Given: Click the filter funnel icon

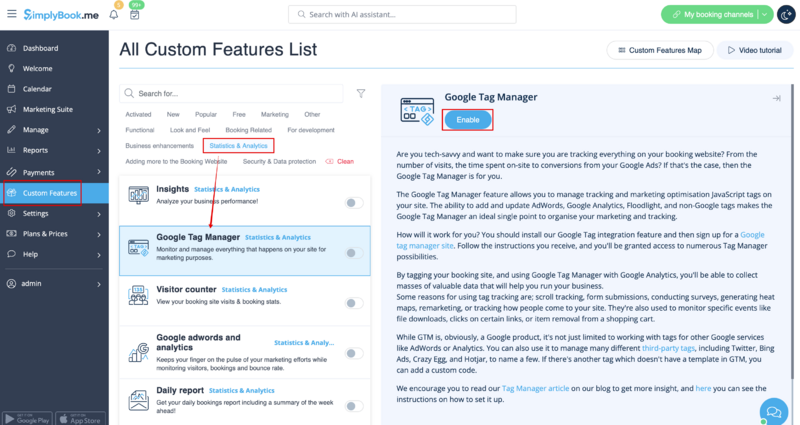Looking at the screenshot, I should [x=361, y=93].
